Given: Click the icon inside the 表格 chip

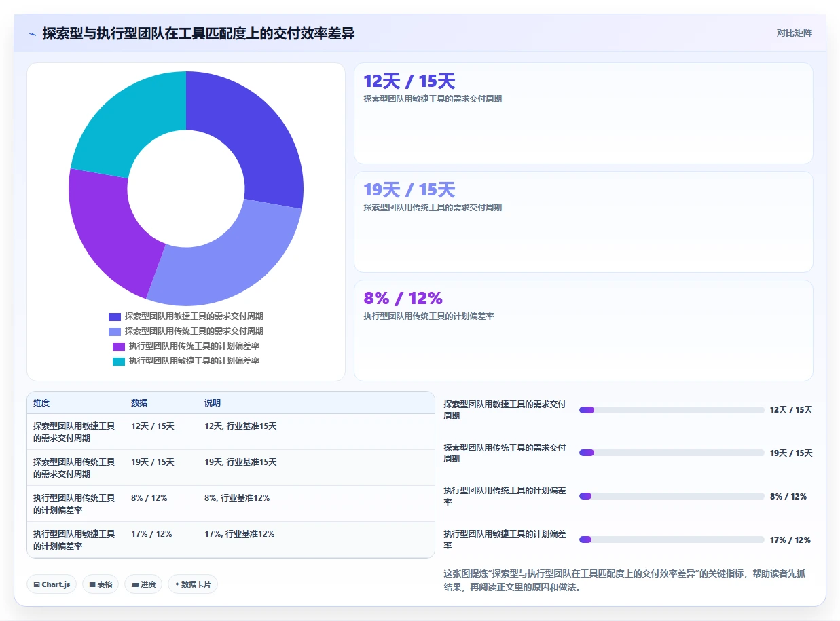Looking at the screenshot, I should pos(92,584).
